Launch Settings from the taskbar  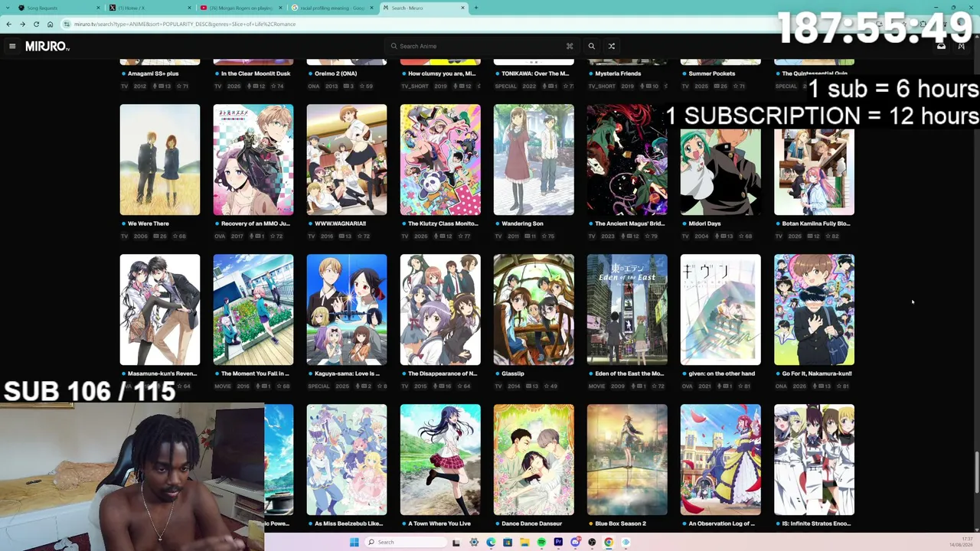(x=474, y=542)
